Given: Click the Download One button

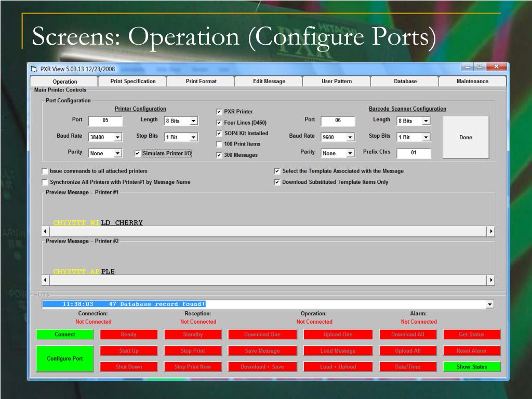Looking at the screenshot, I should (x=262, y=335).
